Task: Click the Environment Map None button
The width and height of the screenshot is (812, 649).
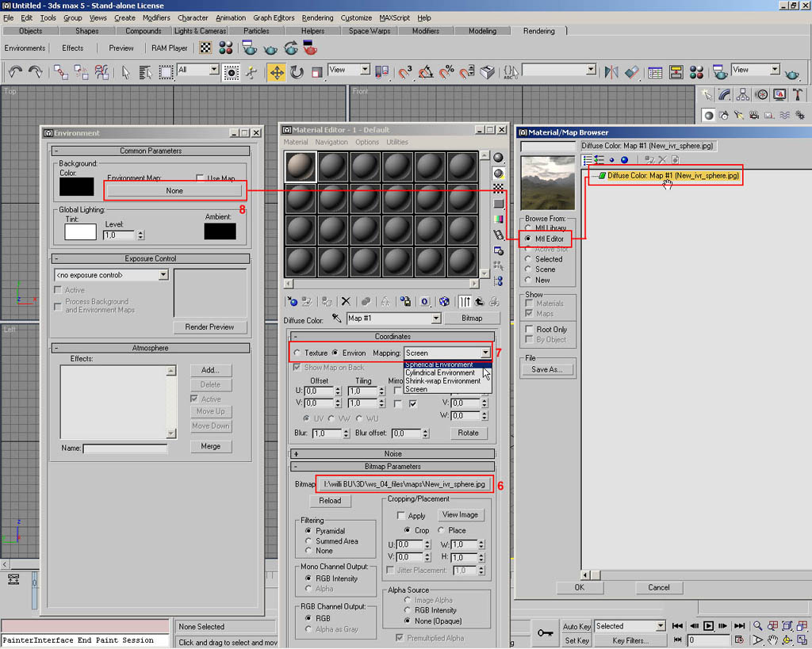Action: pyautogui.click(x=174, y=191)
